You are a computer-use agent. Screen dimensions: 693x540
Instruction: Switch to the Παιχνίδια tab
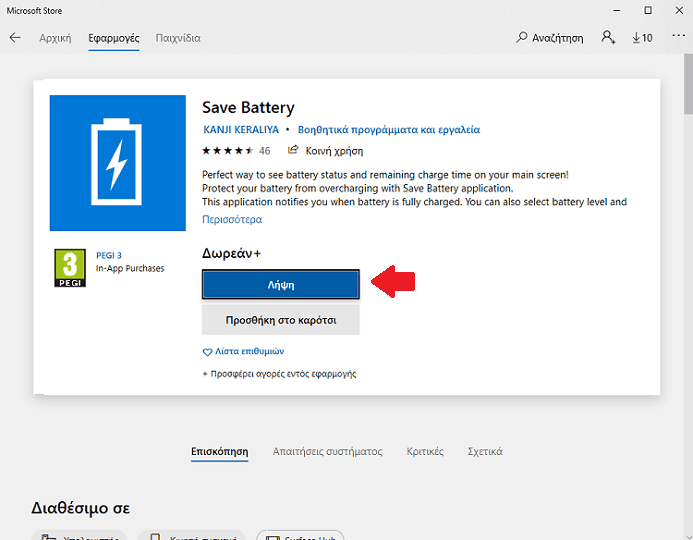178,38
